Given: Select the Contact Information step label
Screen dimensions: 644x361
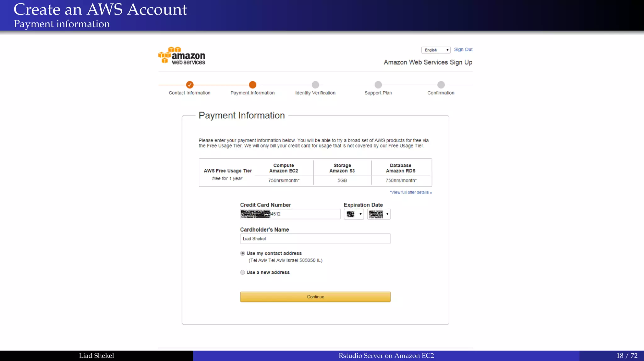Looking at the screenshot, I should pos(190,93).
